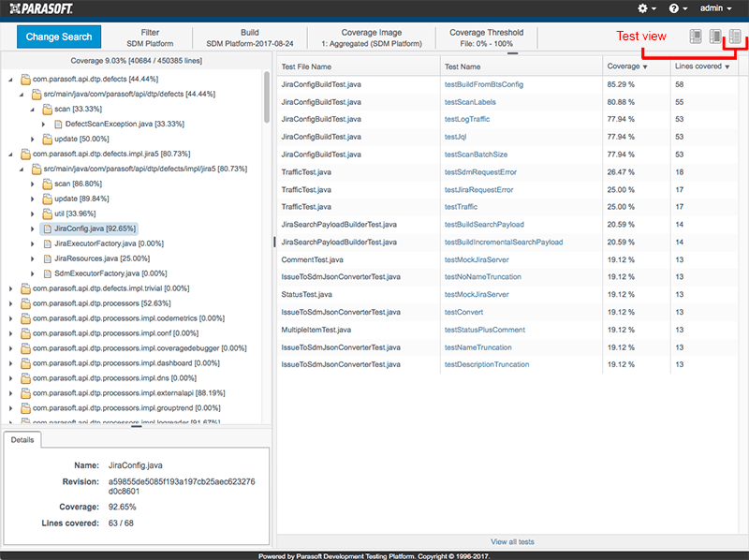The image size is (749, 560).
Task: Expand the update [50.00%] folder
Action: coord(33,139)
